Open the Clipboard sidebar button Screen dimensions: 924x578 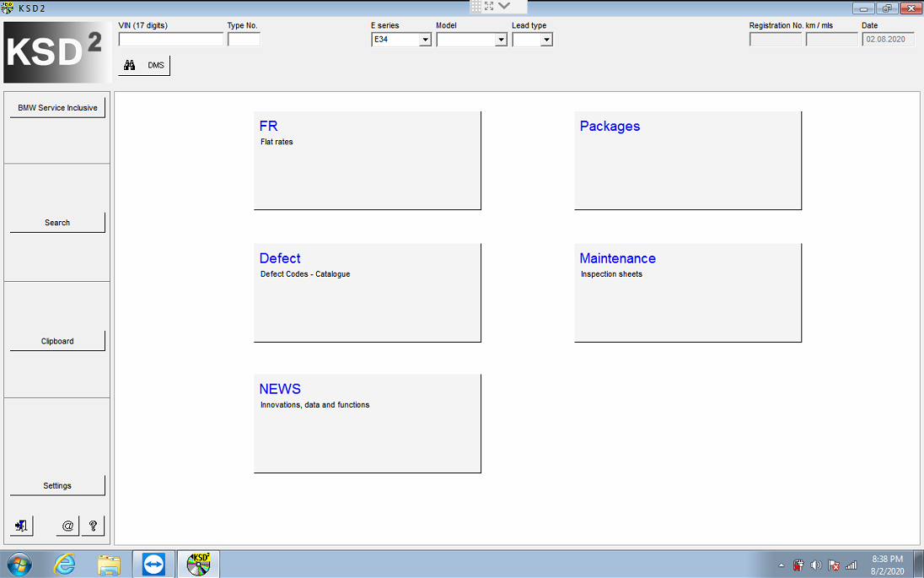point(57,341)
